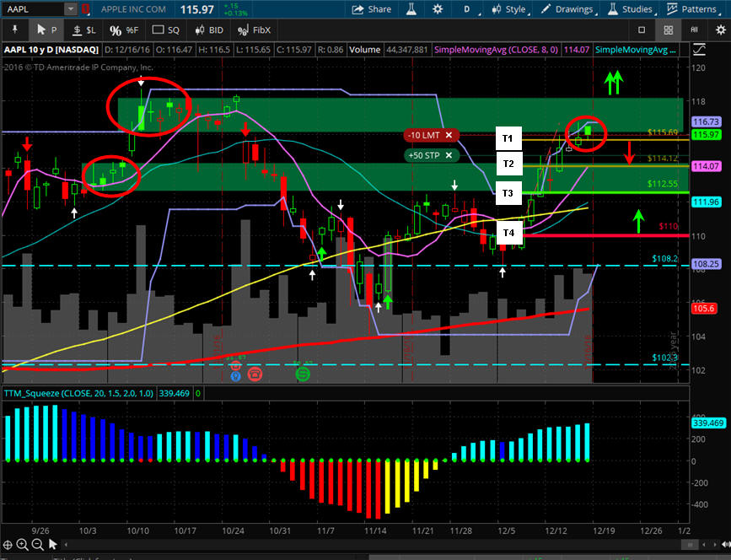Toggle the SQ rectangle drawing tool

tap(166, 30)
